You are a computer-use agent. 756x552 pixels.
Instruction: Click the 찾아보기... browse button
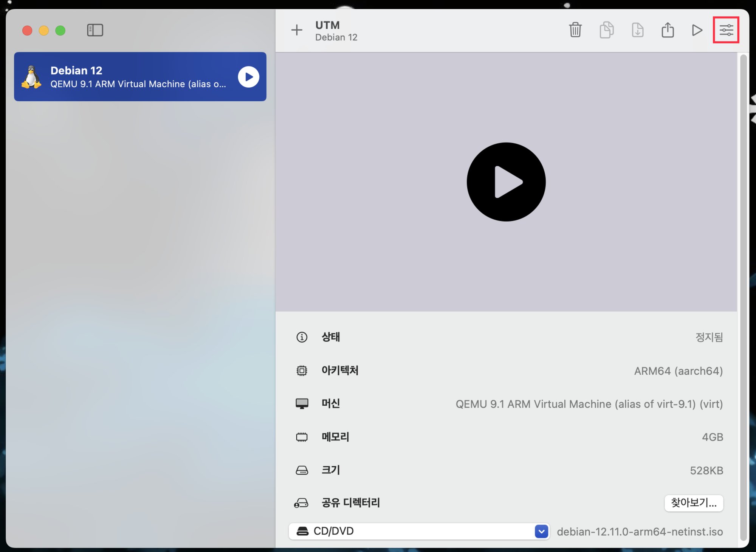[x=694, y=503]
